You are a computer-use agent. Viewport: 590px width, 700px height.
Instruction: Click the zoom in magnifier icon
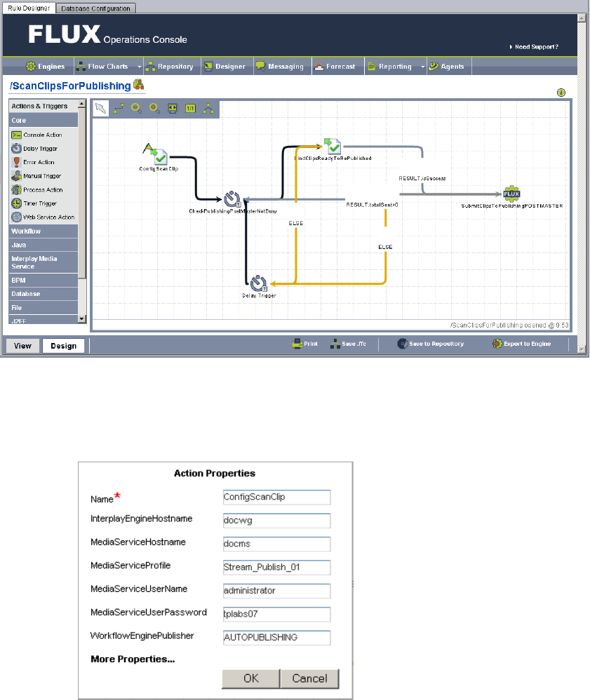click(x=154, y=109)
